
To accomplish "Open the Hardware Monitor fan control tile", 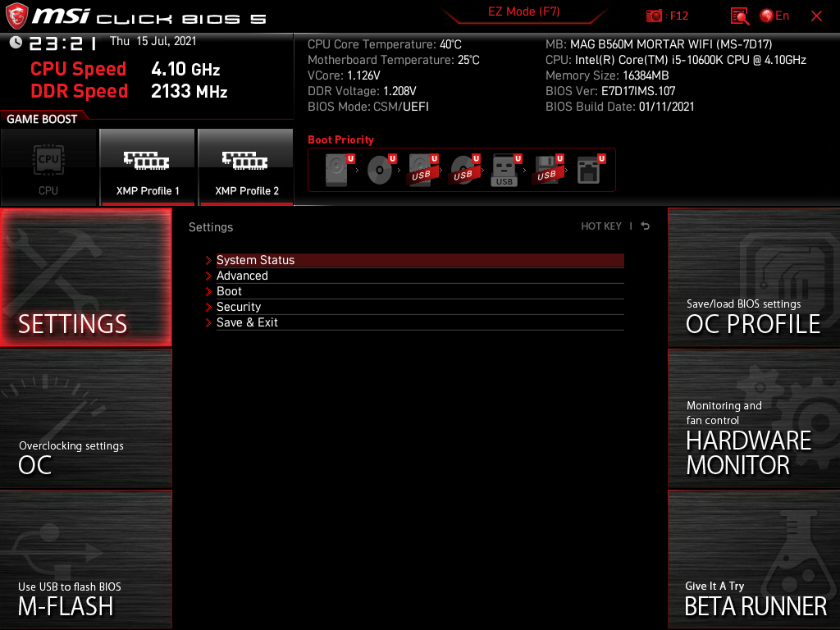I will [753, 418].
